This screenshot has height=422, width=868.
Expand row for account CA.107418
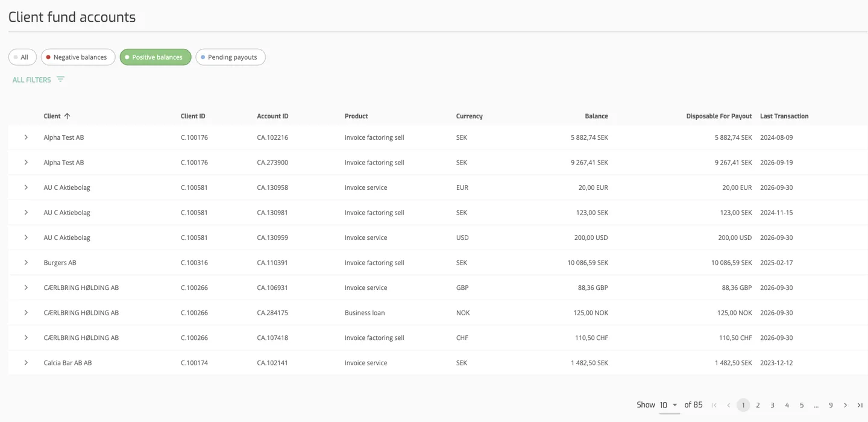[26, 338]
